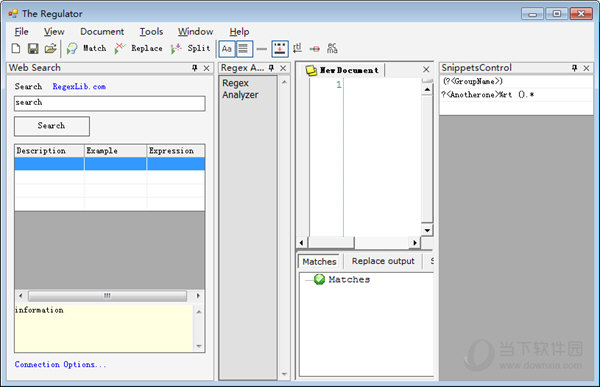Sort by the Example column header
Image resolution: width=600 pixels, height=387 pixels.
pos(115,151)
